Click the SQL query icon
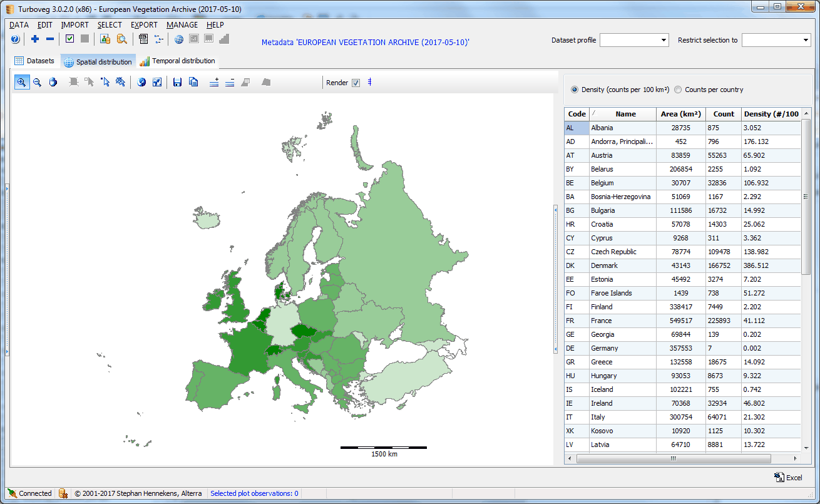820x504 pixels. [x=143, y=39]
